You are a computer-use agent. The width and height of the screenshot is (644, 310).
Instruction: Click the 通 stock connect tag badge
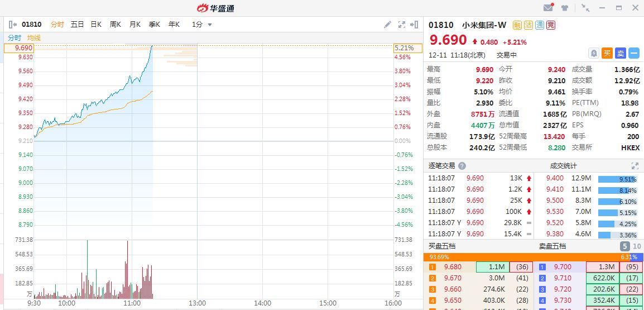539,25
